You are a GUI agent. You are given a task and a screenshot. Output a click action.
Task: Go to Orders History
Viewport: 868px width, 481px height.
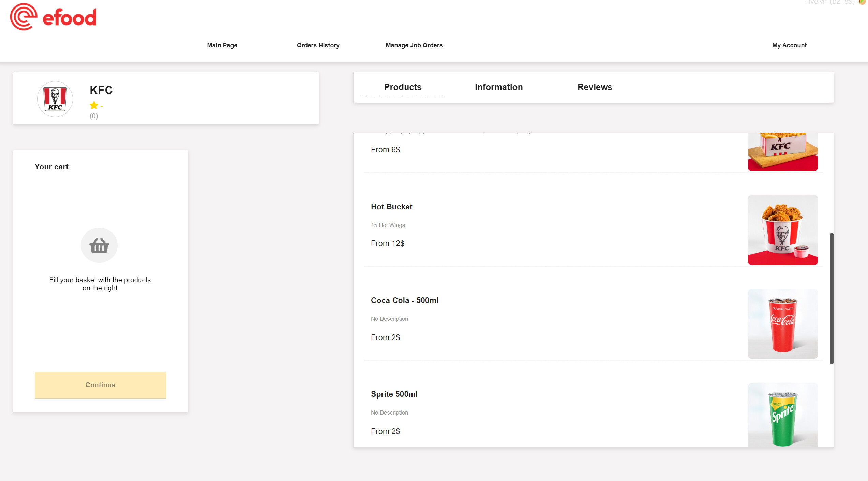point(318,45)
